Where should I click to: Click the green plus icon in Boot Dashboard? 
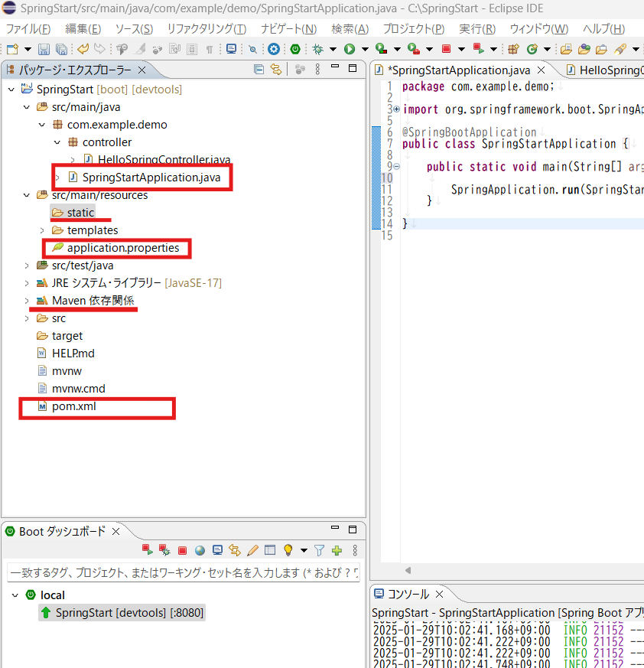click(337, 550)
